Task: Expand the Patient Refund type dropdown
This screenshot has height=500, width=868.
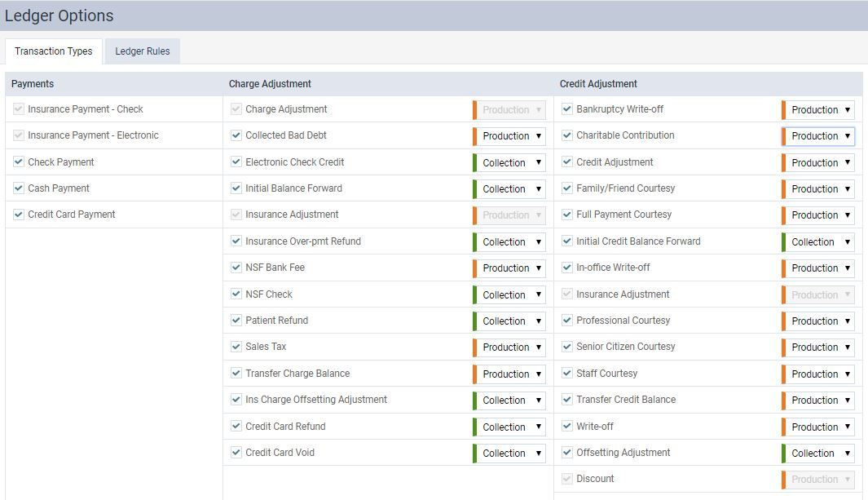Action: pos(511,321)
